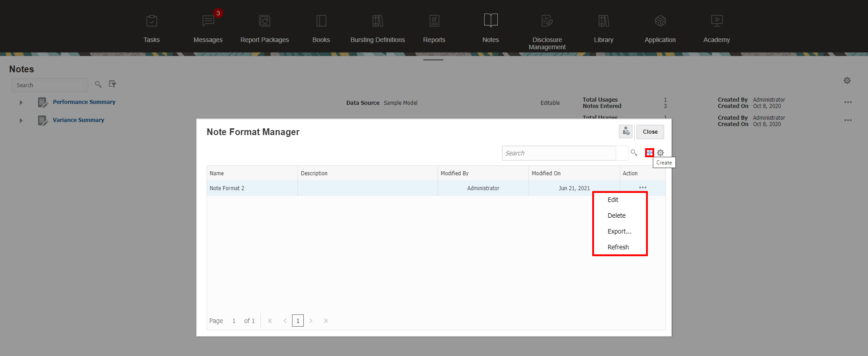Click the Editable label for Performance Summary
868x356 pixels.
(x=550, y=103)
